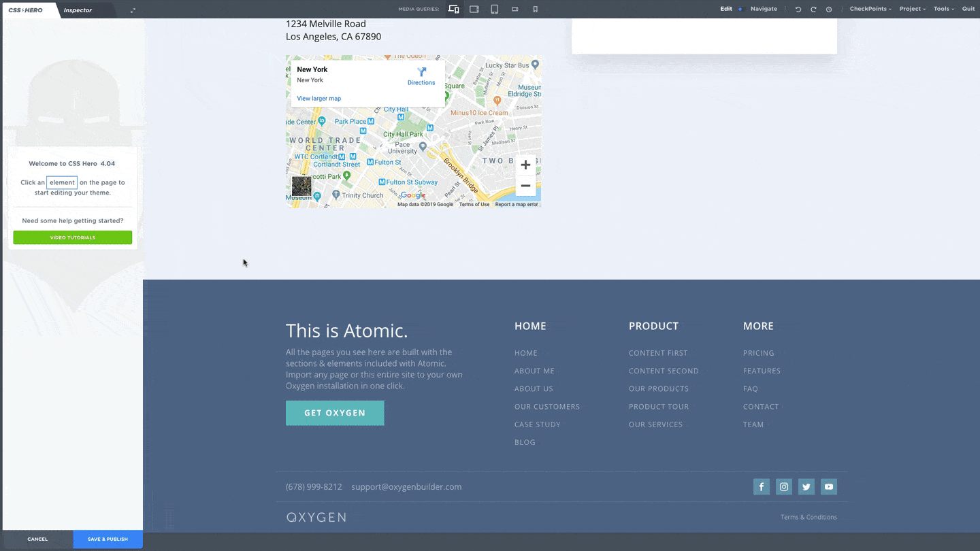Zoom in on the map
Viewport: 980px width, 551px height.
(x=525, y=165)
